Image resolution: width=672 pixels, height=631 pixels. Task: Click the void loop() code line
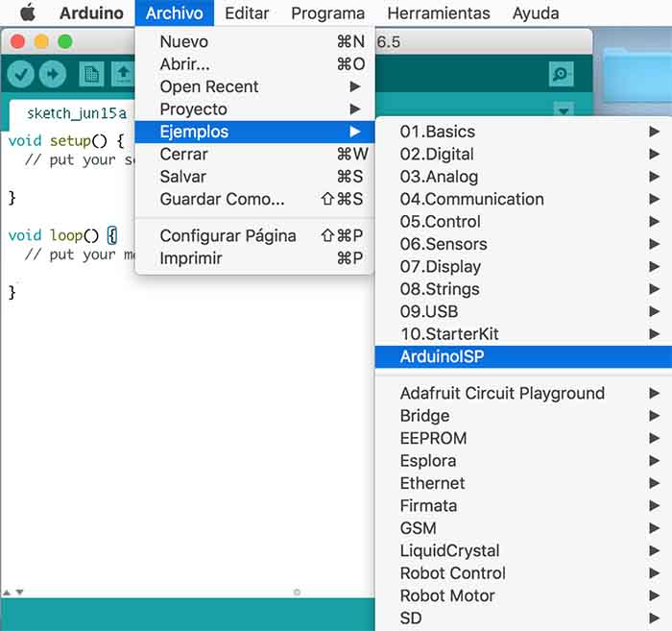62,235
